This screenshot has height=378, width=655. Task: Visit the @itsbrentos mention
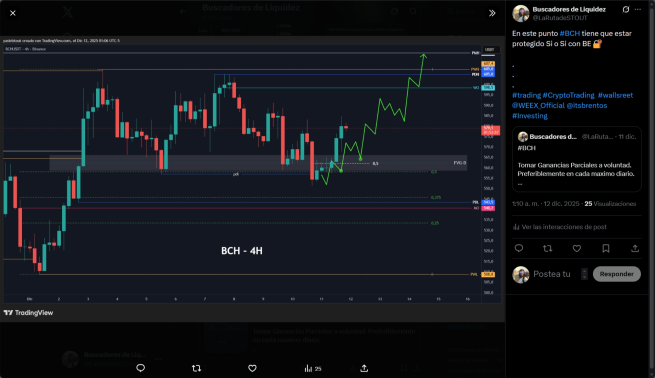point(587,106)
